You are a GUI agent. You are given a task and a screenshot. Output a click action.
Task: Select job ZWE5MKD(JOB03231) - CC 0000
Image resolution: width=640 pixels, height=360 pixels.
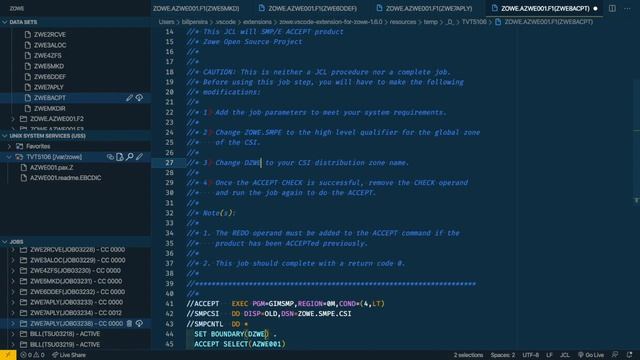(76, 281)
